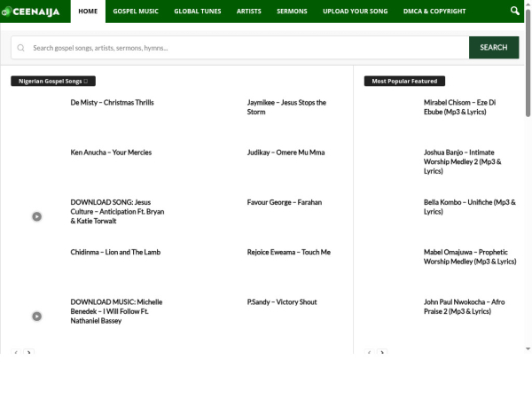Open Judikay – Omere Mu Mma
Viewport: 532px width, 399px height.
pos(286,153)
